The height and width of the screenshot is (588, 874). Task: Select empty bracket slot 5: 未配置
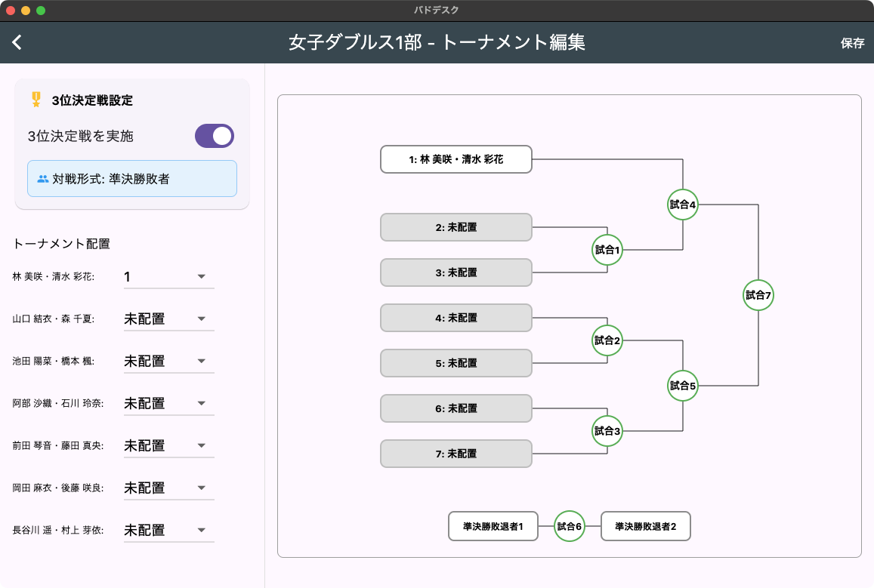tap(456, 363)
